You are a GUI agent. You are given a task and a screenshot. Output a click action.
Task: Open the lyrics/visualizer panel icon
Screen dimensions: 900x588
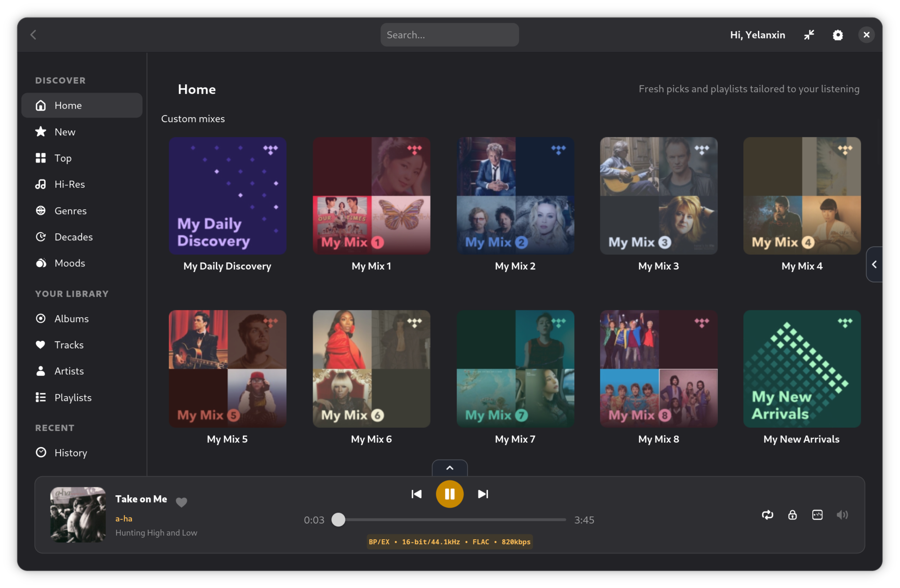818,515
